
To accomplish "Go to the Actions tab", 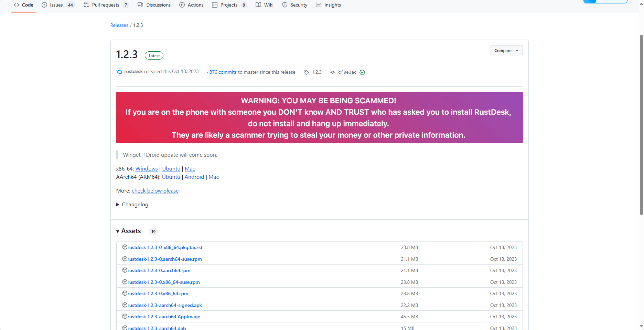I will (195, 5).
